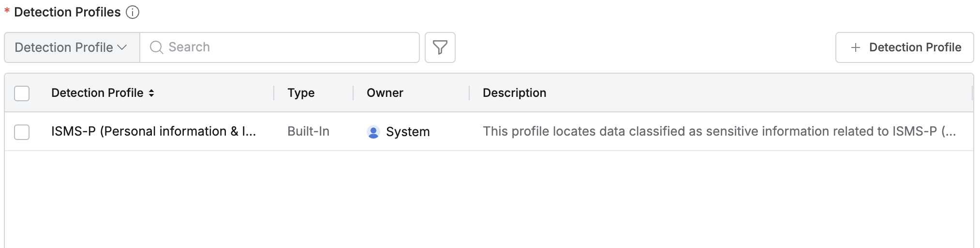Click the Description column header
This screenshot has width=980, height=248.
(514, 93)
